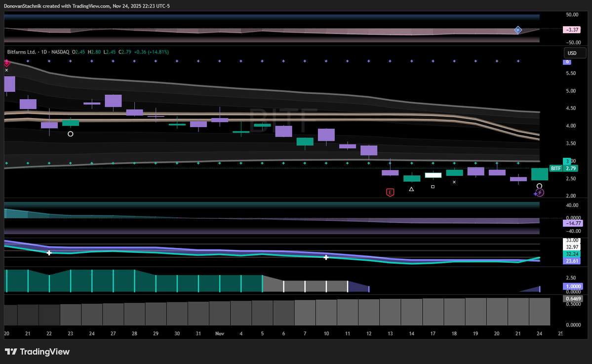Click the BITF price label on the right scale

click(x=555, y=168)
